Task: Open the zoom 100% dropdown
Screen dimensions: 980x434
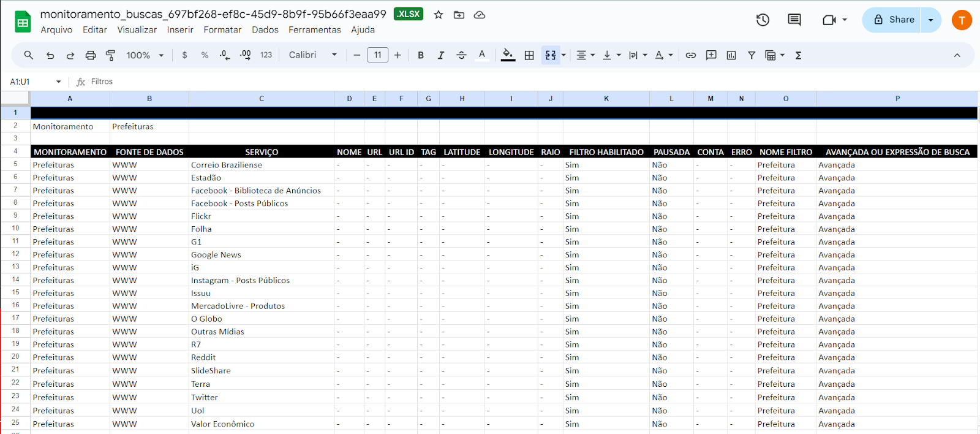Action: [x=145, y=55]
